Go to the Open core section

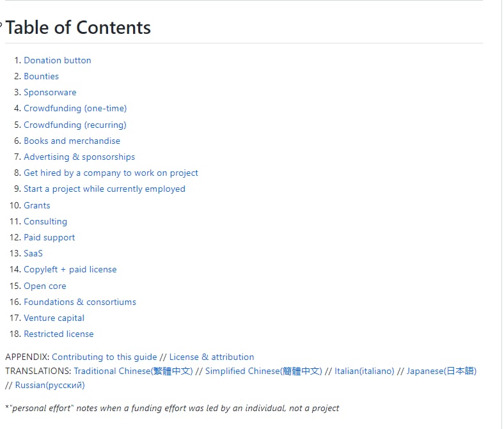point(45,286)
